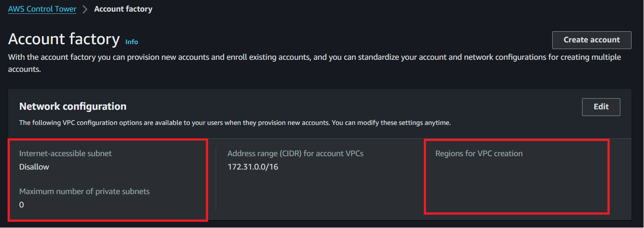Select the Internet-accessible subnet label

tap(66, 153)
